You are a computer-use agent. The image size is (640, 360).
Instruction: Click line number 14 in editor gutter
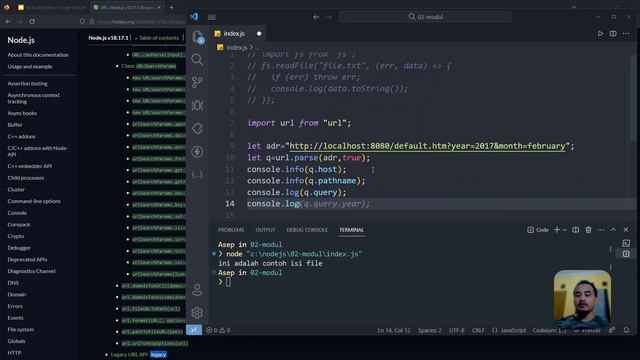(230, 204)
